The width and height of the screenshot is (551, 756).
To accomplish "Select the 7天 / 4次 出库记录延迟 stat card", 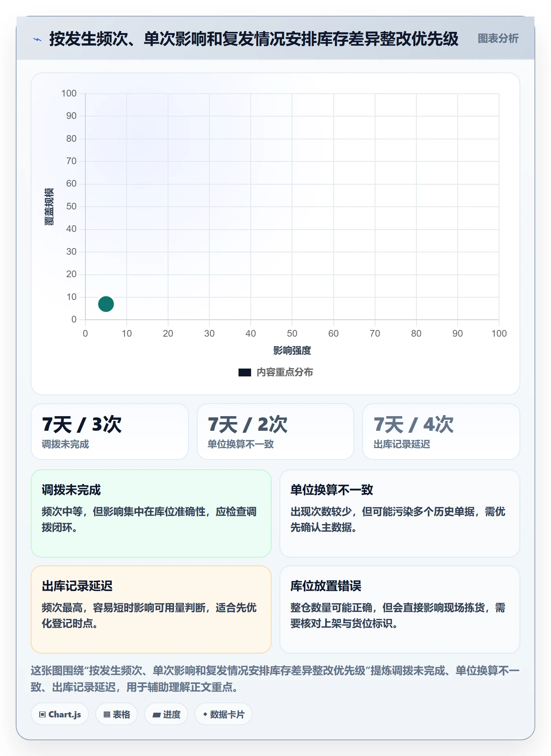I will (441, 432).
